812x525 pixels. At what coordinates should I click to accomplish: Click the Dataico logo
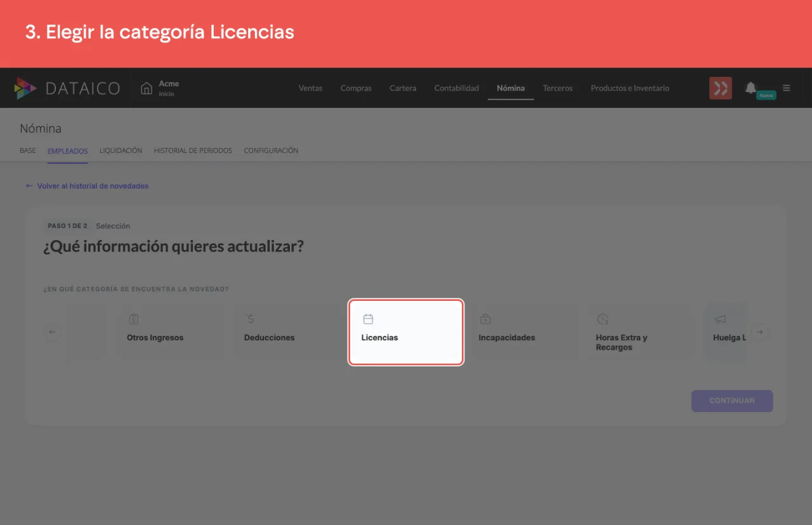click(67, 88)
